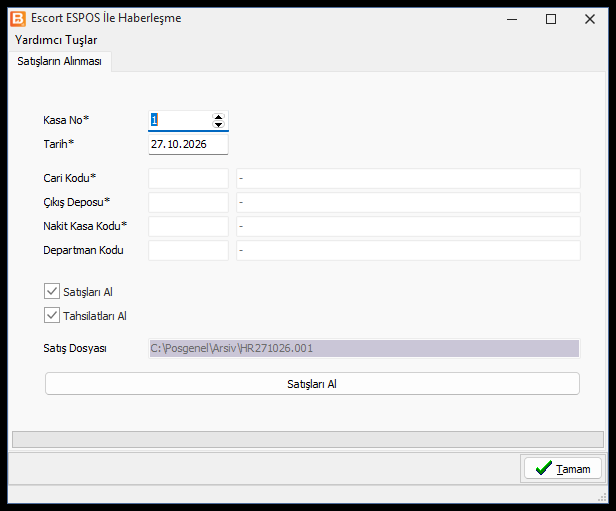The height and width of the screenshot is (511, 616).
Task: Click the window title Escort ESPOS İle Haberleşme
Action: click(x=106, y=18)
